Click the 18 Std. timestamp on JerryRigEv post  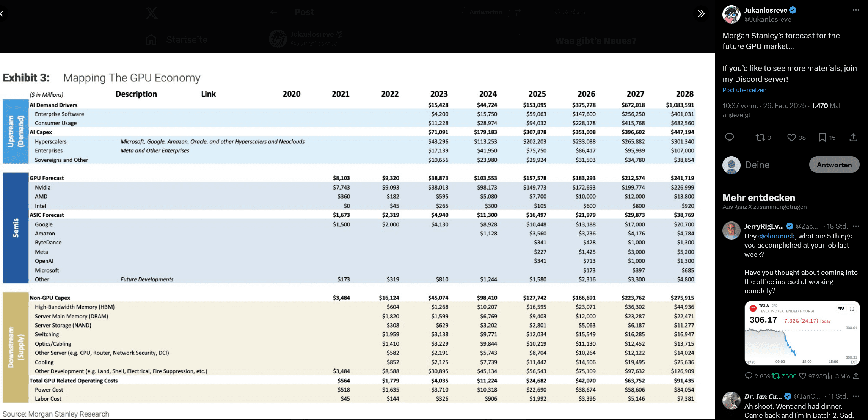[837, 226]
